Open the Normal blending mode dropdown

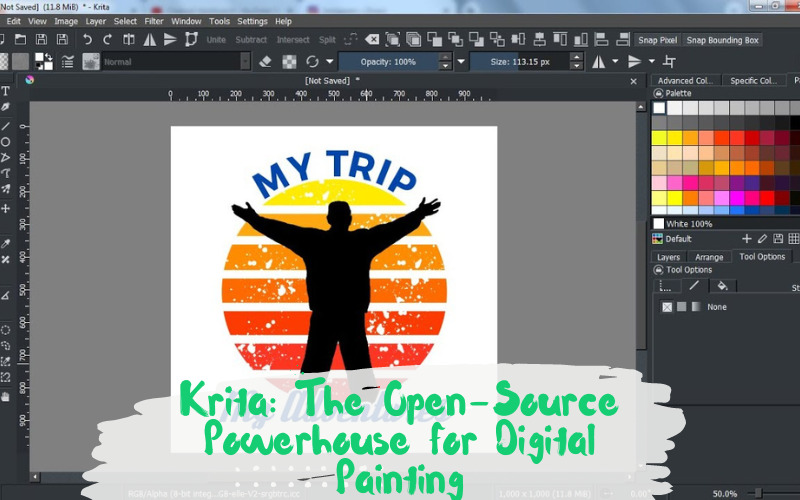176,62
